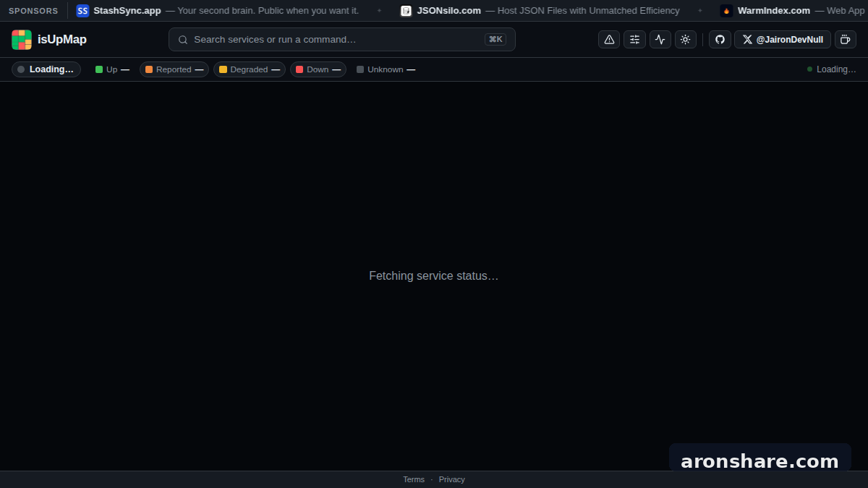Toggle the Degraded status filter
This screenshot has width=868, height=488.
pos(250,69)
